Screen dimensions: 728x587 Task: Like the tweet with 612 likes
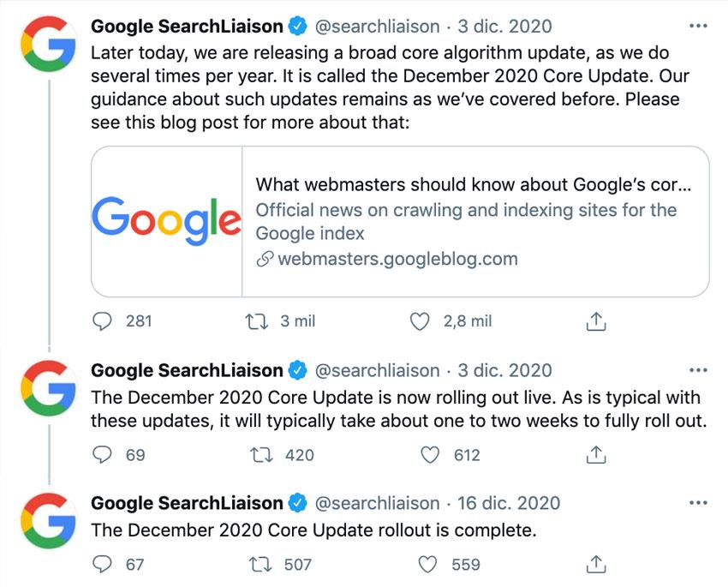click(430, 455)
